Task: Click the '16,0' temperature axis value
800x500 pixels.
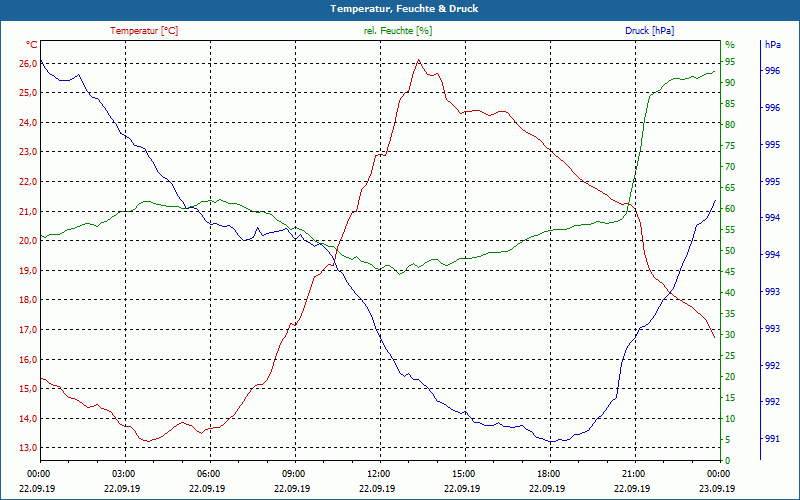Action: click(x=28, y=360)
